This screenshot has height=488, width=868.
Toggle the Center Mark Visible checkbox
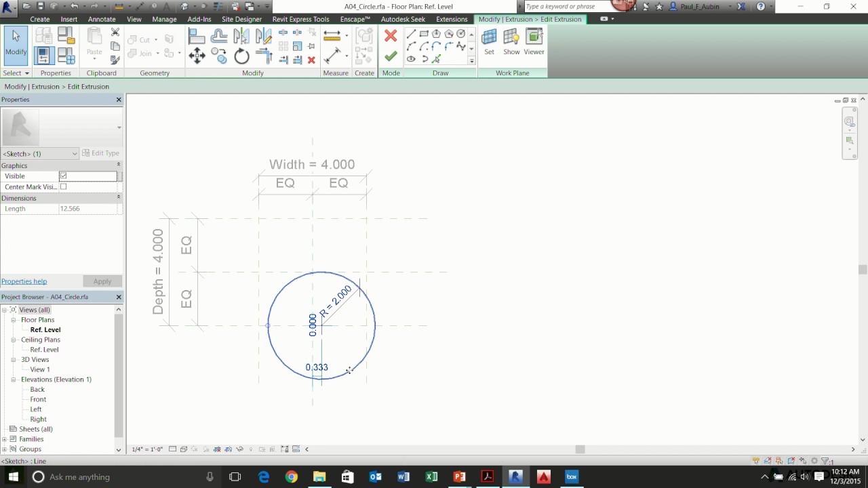[63, 187]
